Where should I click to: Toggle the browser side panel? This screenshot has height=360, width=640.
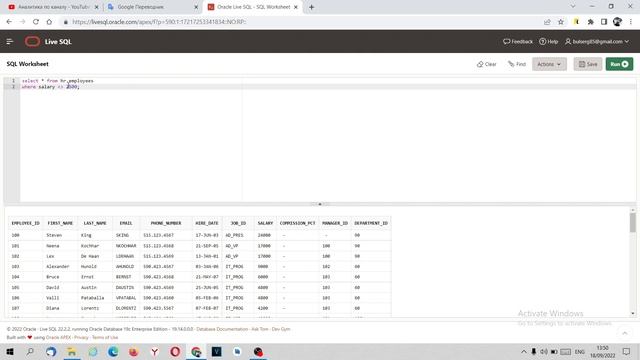point(604,22)
